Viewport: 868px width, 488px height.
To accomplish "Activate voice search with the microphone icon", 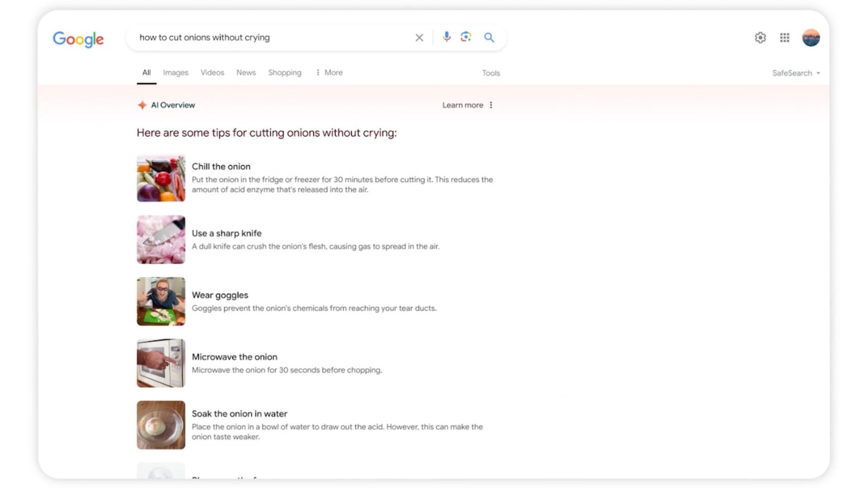I will click(447, 38).
